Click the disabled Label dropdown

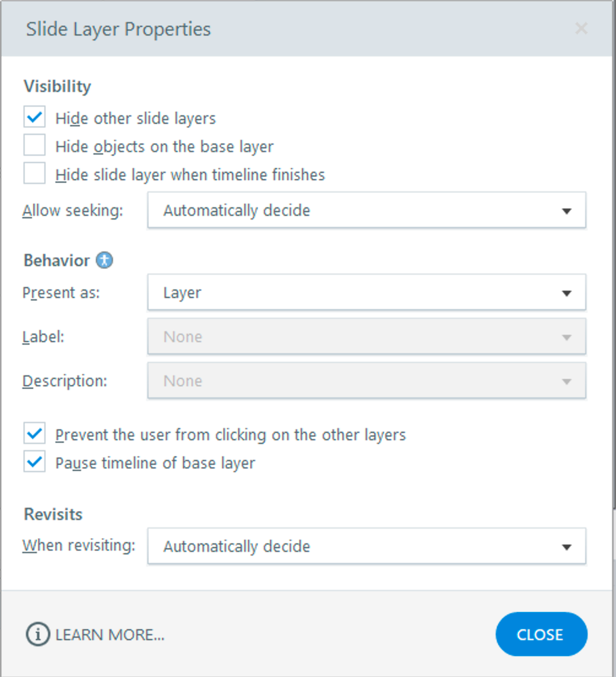point(366,337)
